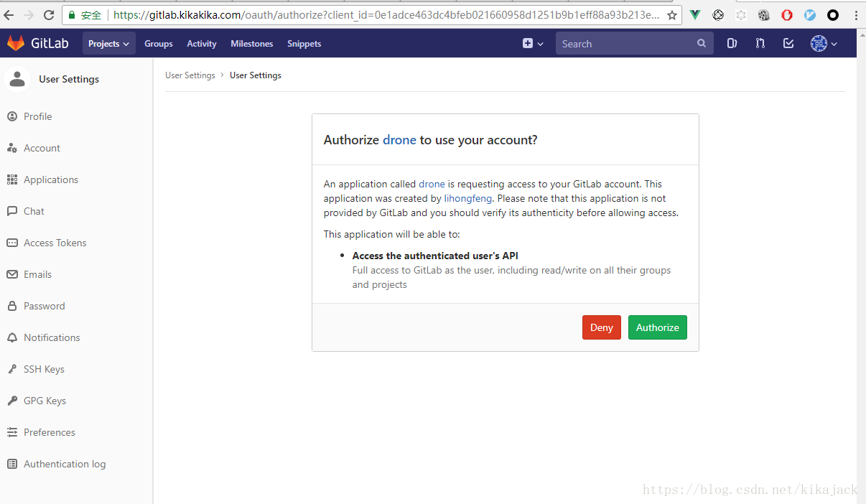Image resolution: width=866 pixels, height=504 pixels.
Task: Click the GitLab fox logo
Action: [x=15, y=43]
